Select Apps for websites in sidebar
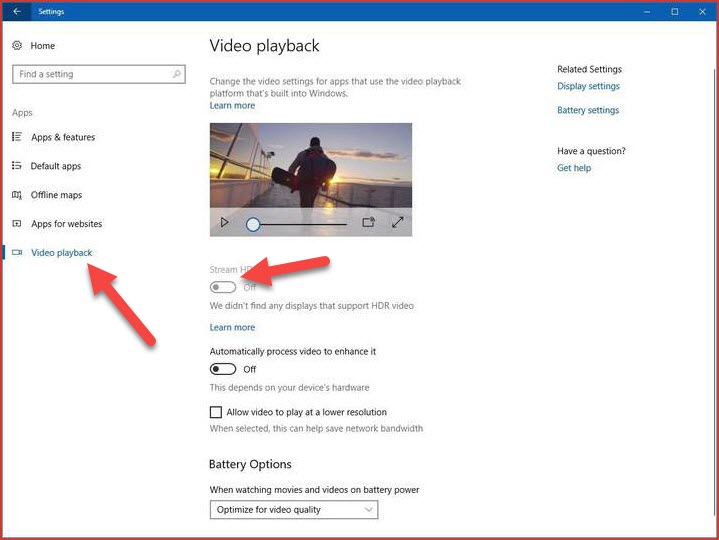Image resolution: width=719 pixels, height=540 pixels. click(x=66, y=224)
